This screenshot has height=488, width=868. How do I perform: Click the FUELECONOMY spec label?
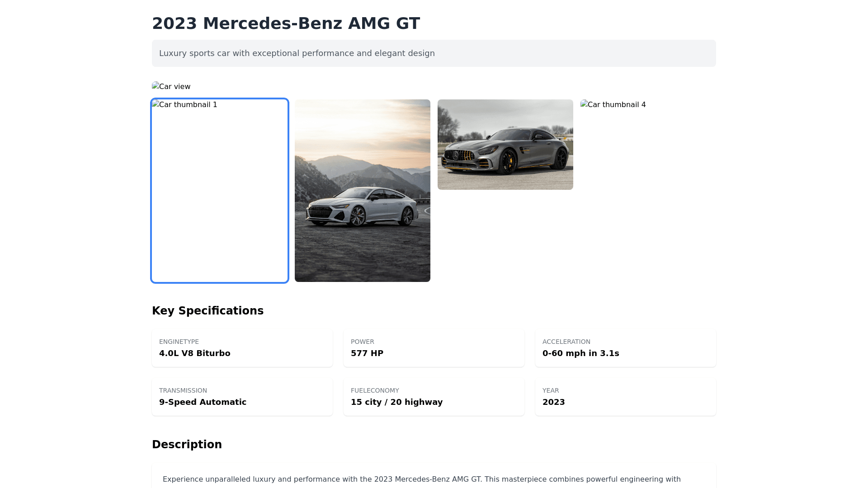375,390
